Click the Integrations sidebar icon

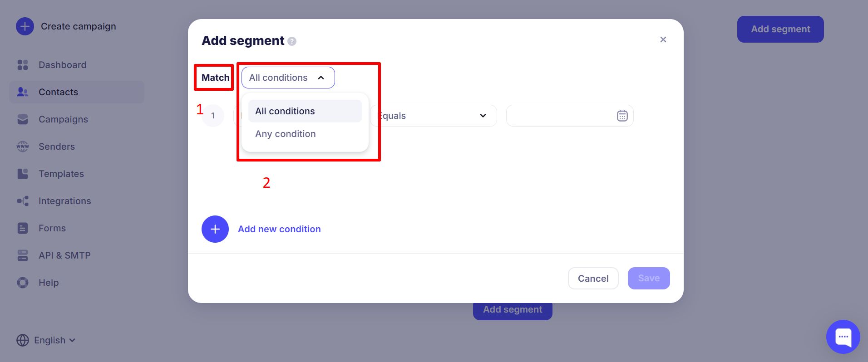click(23, 201)
